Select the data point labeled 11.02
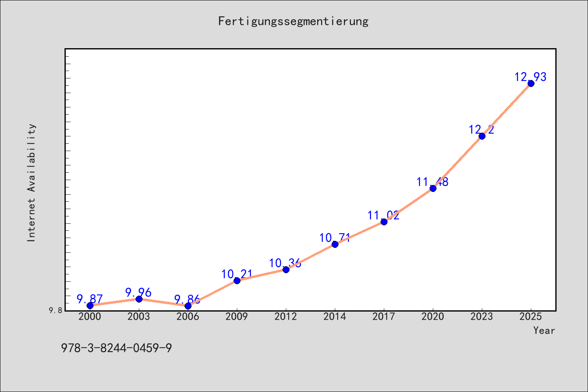 point(384,222)
